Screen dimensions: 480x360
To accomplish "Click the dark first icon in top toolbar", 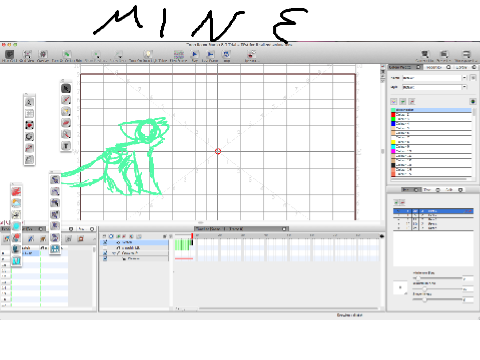I will point(9,55).
